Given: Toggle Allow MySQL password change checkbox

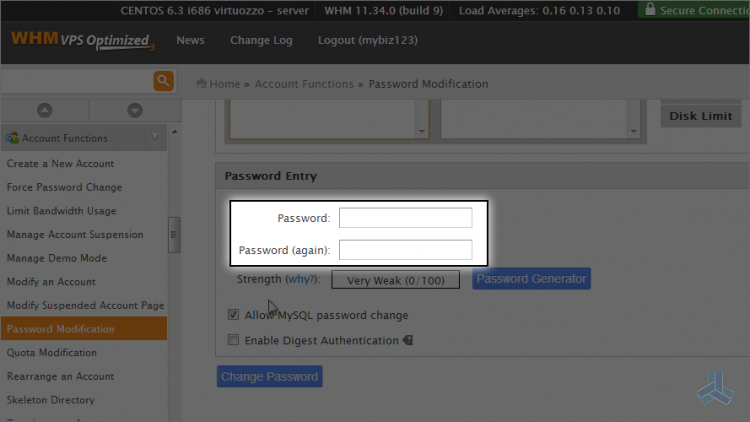Looking at the screenshot, I should tap(233, 315).
